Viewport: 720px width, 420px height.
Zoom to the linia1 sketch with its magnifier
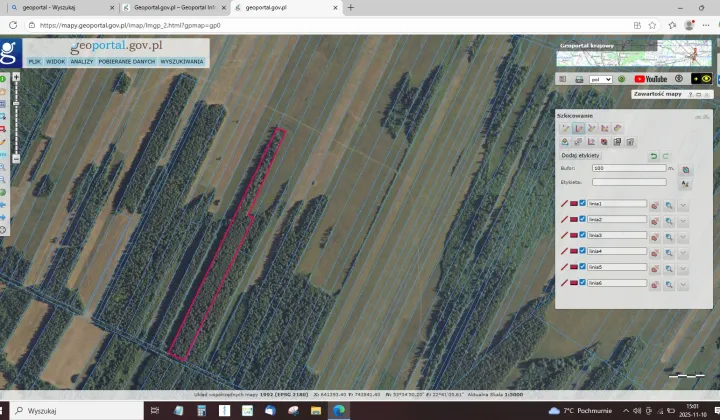tap(668, 204)
